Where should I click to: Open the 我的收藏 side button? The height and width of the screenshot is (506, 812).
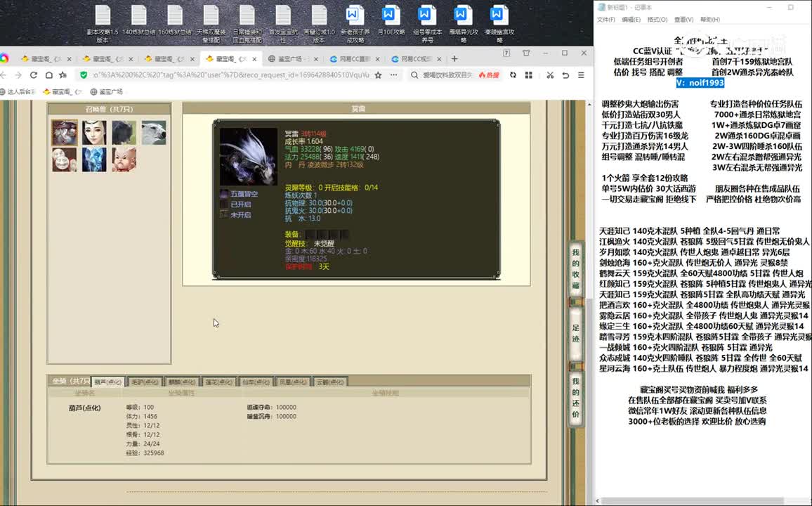tap(575, 268)
